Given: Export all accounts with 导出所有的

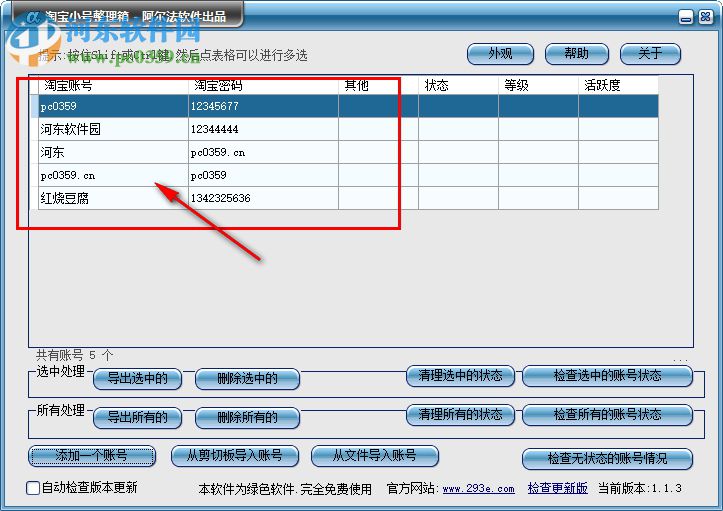Looking at the screenshot, I should click(x=137, y=417).
